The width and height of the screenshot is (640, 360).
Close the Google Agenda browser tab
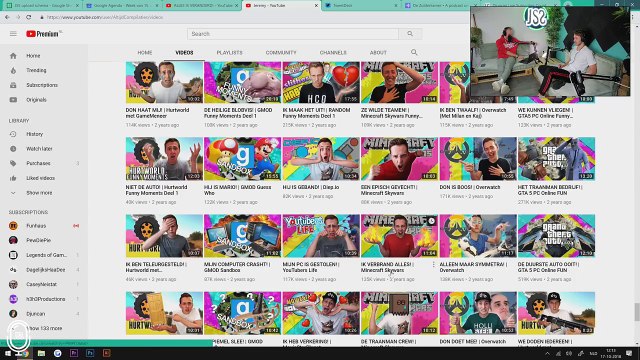point(157,6)
